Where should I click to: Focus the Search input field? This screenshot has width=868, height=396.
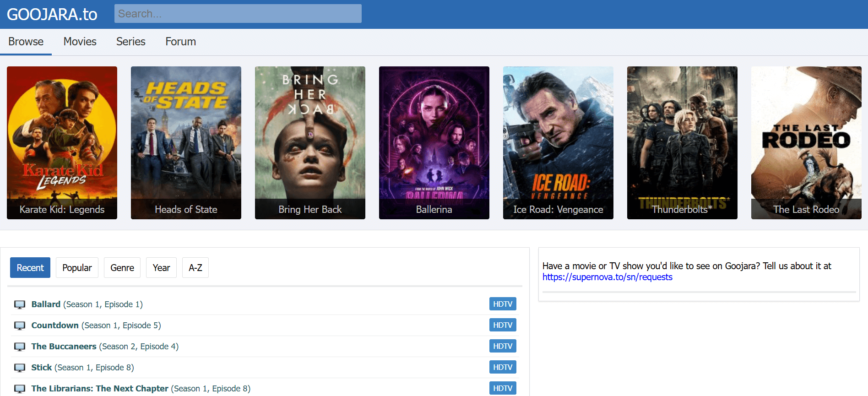[238, 14]
